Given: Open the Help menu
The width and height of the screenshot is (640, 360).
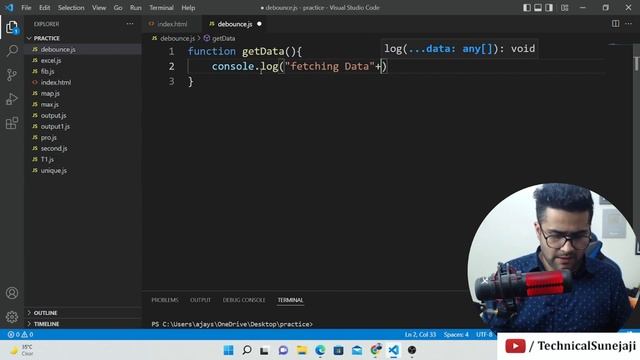Looking at the screenshot, I should [x=188, y=7].
